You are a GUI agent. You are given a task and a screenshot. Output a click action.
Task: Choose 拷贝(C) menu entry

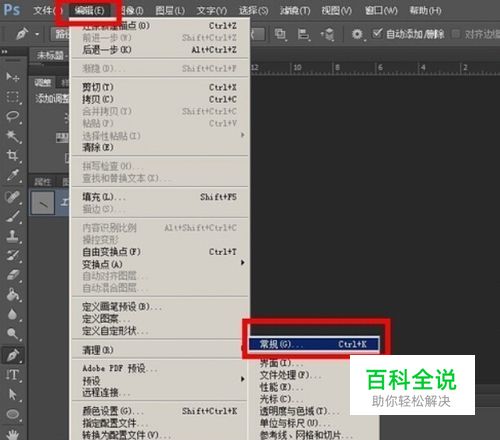[160, 99]
